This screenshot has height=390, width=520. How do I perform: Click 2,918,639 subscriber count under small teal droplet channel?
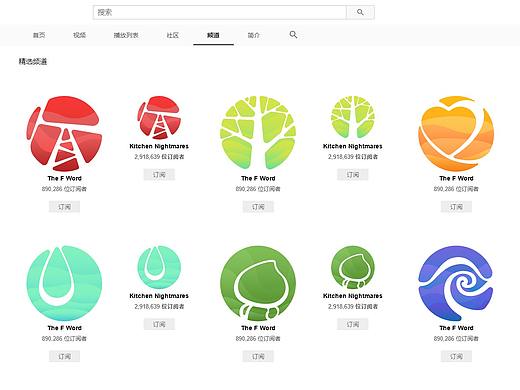tap(159, 306)
